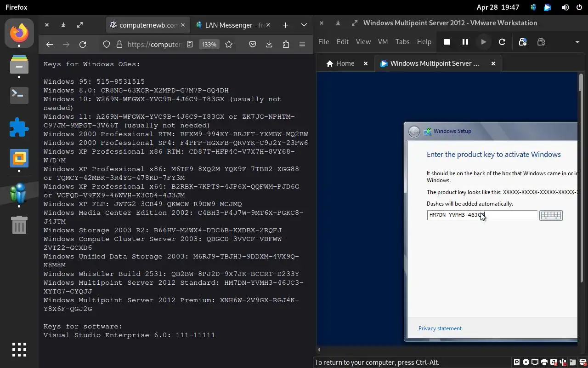The height and width of the screenshot is (368, 588).
Task: Click the VM view horizontal scrollbar left arrow
Action: click(x=319, y=350)
